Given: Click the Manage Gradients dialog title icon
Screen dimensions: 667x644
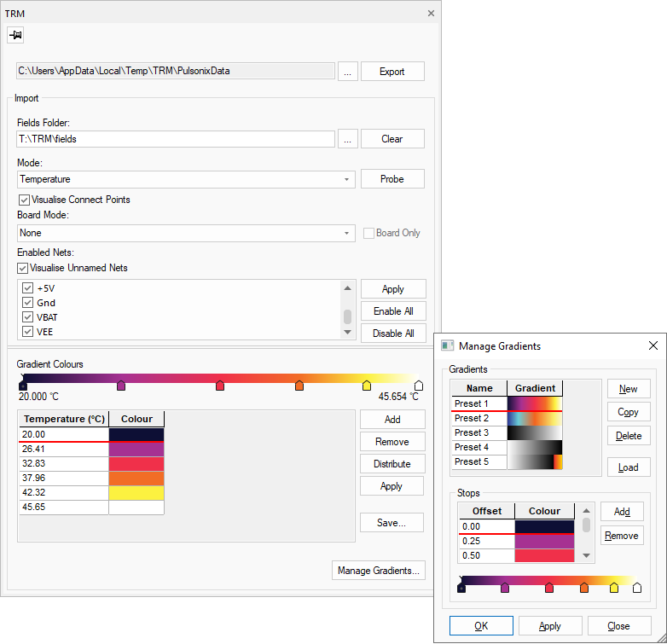Looking at the screenshot, I should point(447,346).
